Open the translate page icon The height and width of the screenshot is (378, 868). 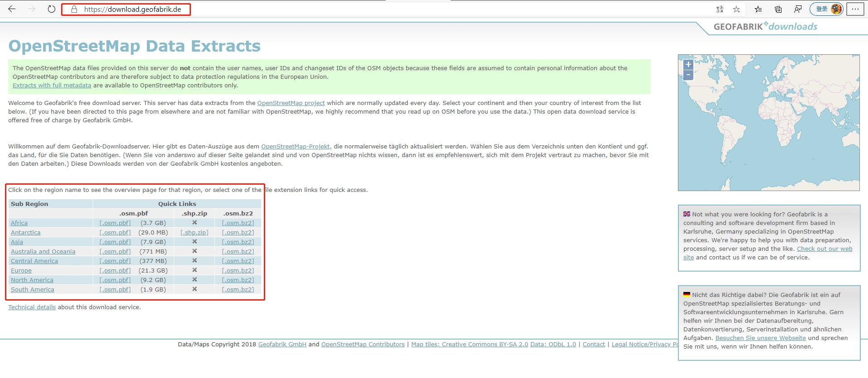tap(720, 9)
